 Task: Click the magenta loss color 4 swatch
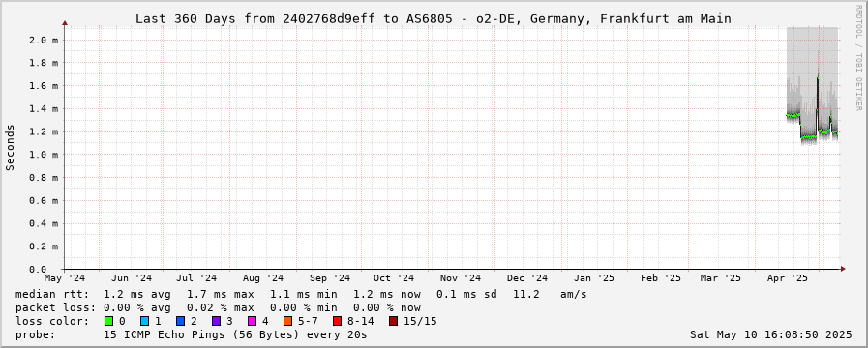[x=252, y=321]
